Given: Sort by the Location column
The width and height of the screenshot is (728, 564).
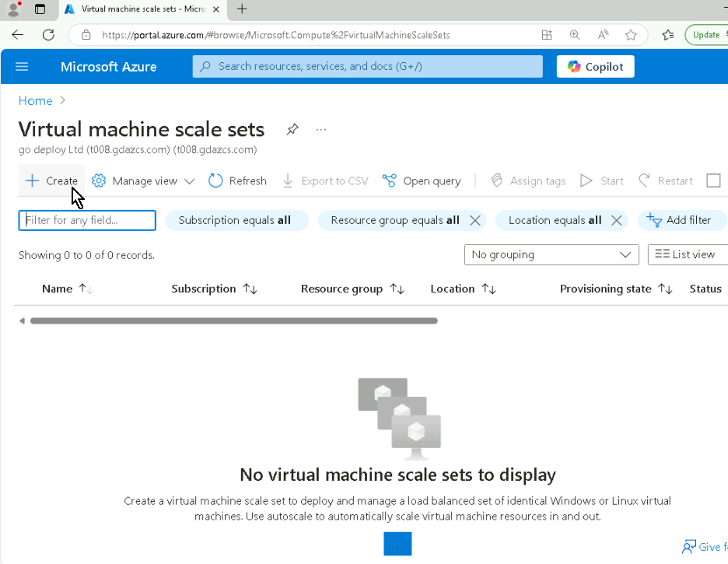Looking at the screenshot, I should click(x=463, y=289).
